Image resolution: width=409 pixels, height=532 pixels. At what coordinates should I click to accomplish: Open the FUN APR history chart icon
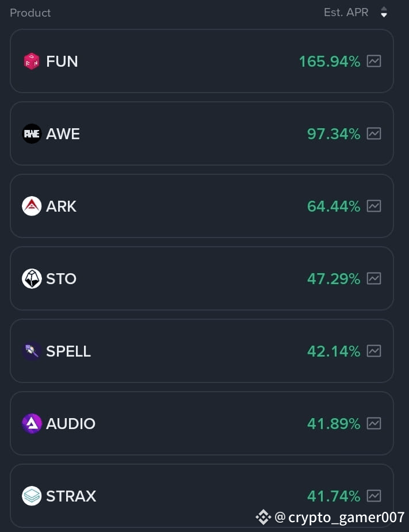374,61
